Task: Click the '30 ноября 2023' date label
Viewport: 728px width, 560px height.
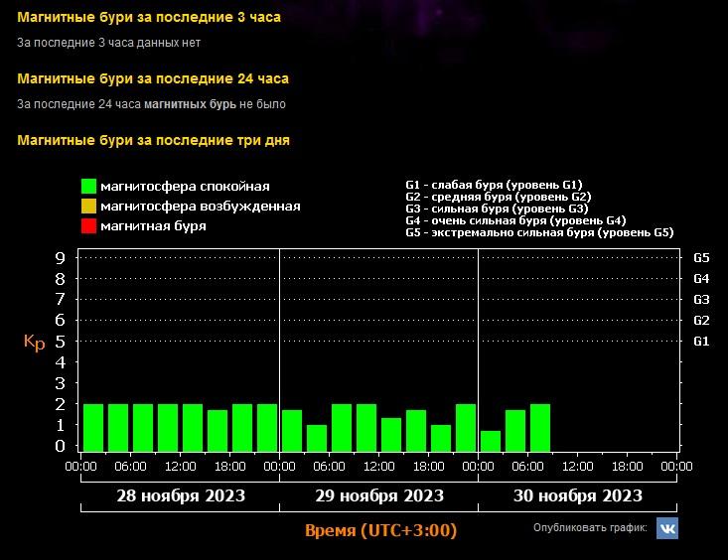Action: click(x=578, y=495)
